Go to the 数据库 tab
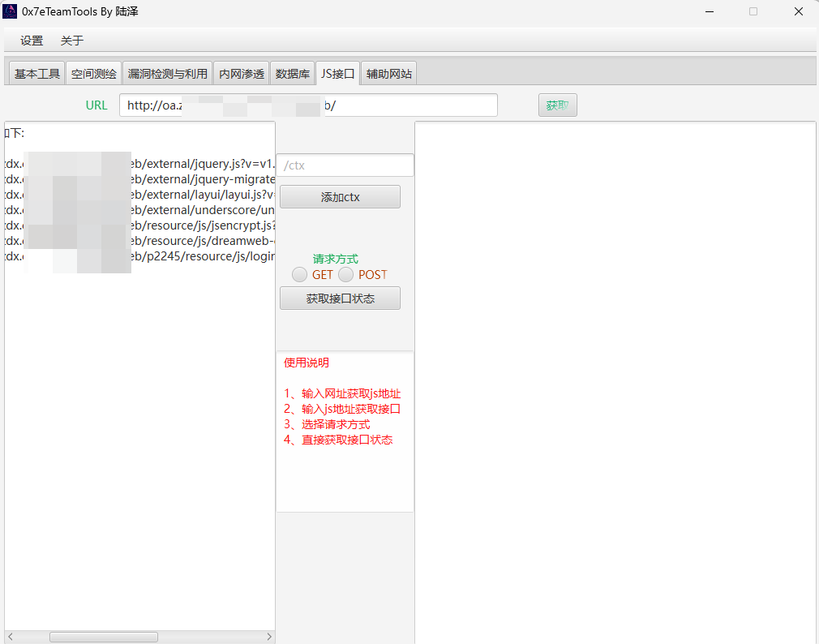 click(293, 74)
